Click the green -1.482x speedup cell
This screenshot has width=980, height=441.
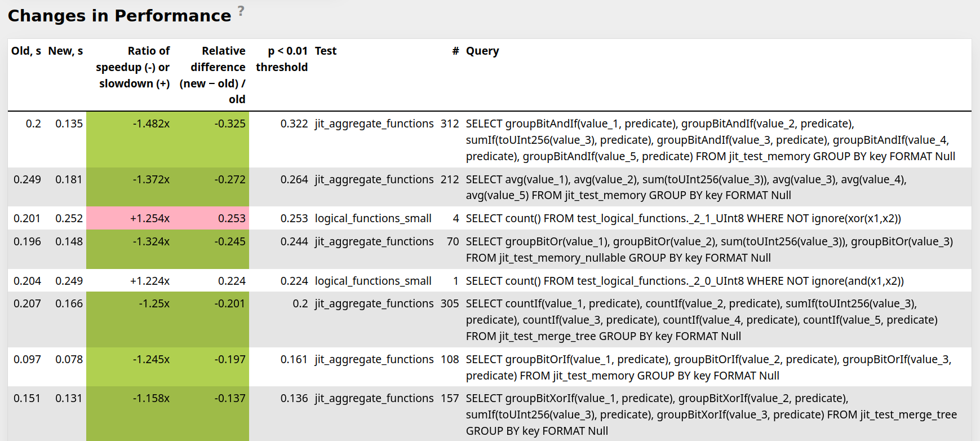tap(151, 124)
